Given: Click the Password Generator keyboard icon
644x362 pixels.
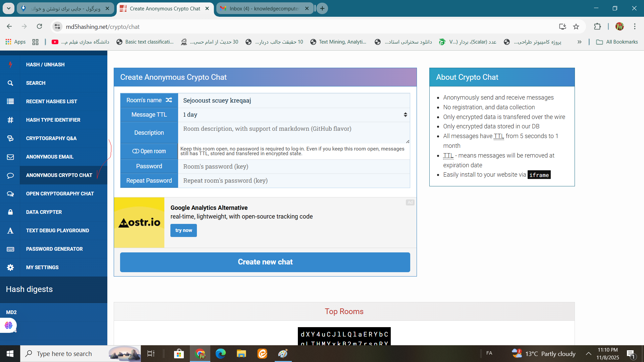Looking at the screenshot, I should [x=10, y=249].
